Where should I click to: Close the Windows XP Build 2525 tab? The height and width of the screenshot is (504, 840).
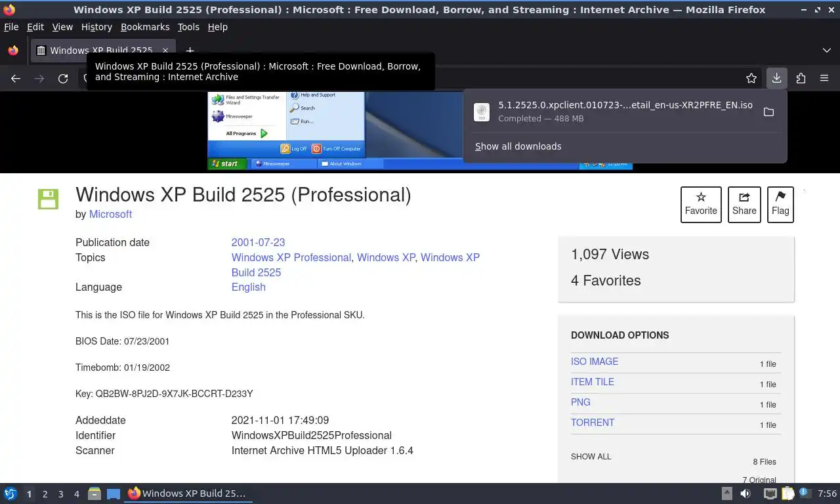click(165, 51)
